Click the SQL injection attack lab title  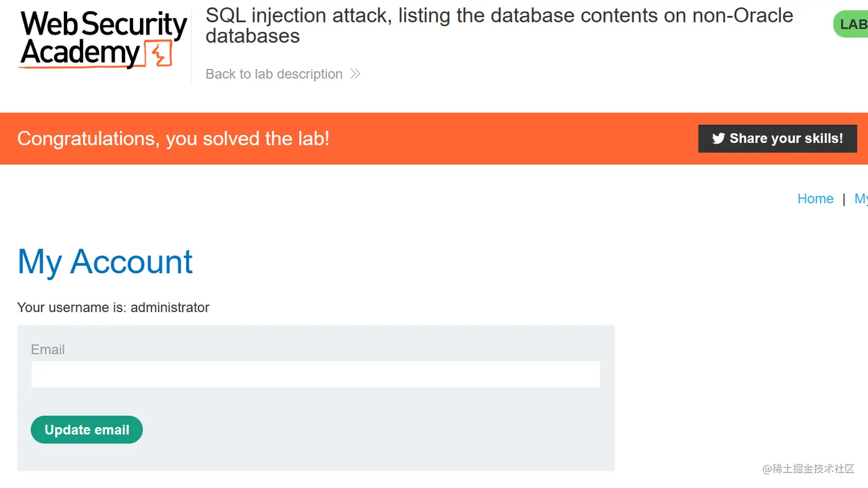[499, 26]
